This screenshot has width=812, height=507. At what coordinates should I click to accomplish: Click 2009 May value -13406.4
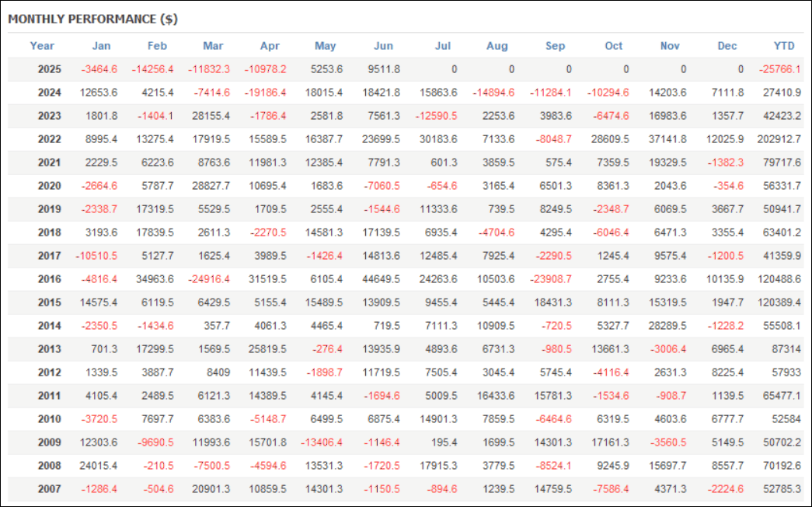pyautogui.click(x=322, y=442)
